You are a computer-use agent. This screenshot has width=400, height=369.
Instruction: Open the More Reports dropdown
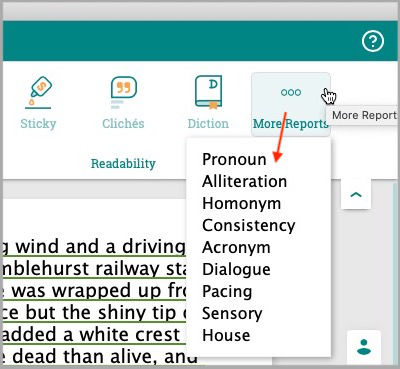pyautogui.click(x=291, y=104)
